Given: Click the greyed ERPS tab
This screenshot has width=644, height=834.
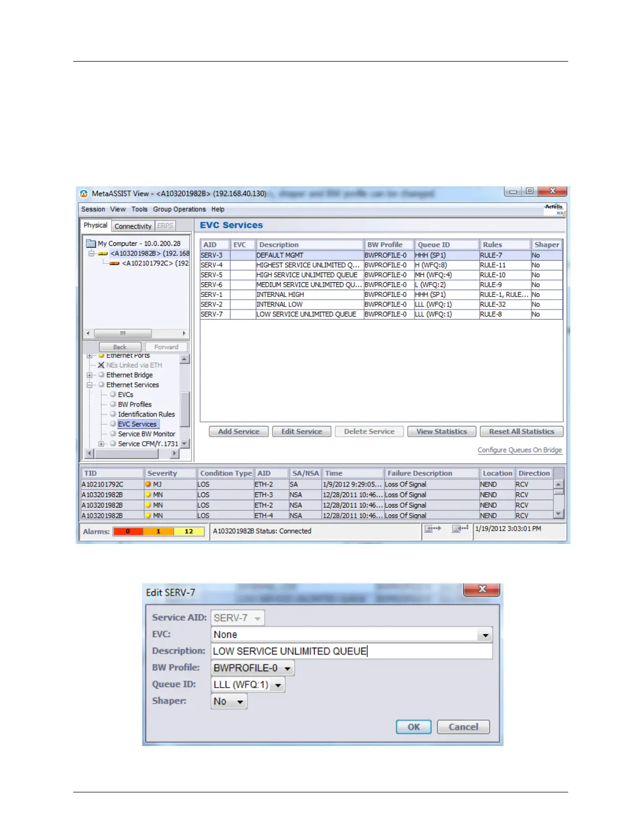Looking at the screenshot, I should 165,226.
